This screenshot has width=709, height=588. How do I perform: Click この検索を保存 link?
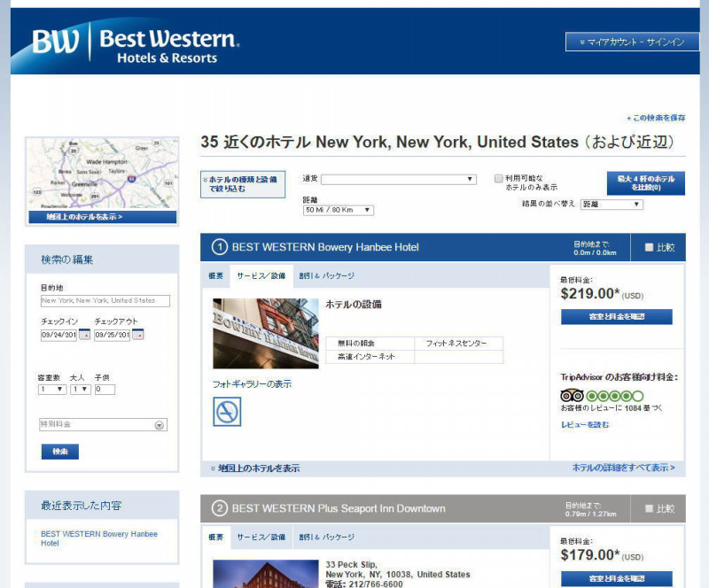(x=656, y=118)
